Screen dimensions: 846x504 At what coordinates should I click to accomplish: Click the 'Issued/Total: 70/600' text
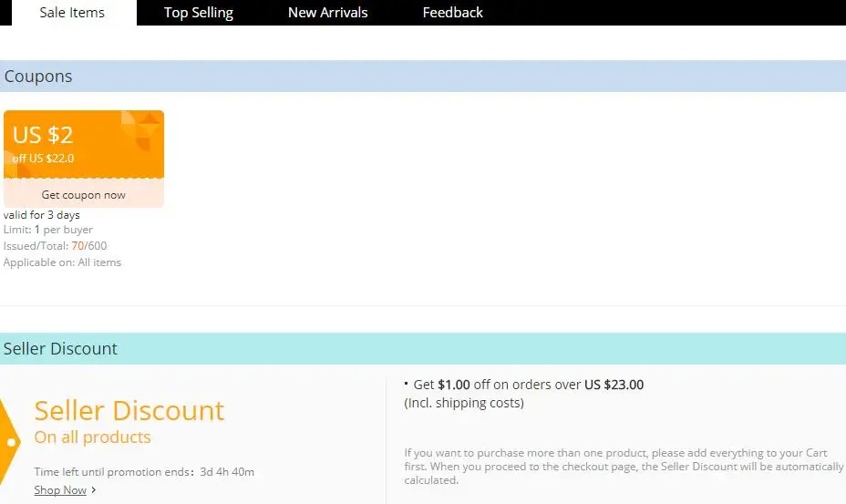[55, 246]
